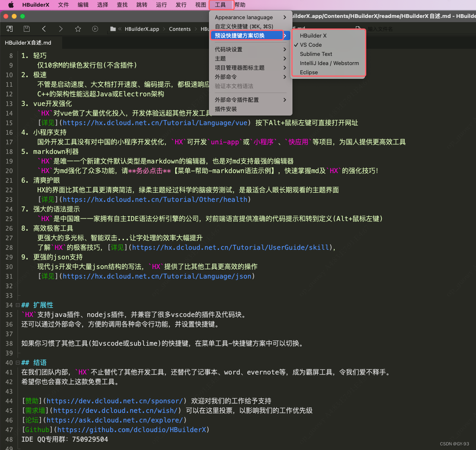Viewport: 476px width, 450px height.
Task: Open the 选择 menu
Action: pyautogui.click(x=103, y=5)
